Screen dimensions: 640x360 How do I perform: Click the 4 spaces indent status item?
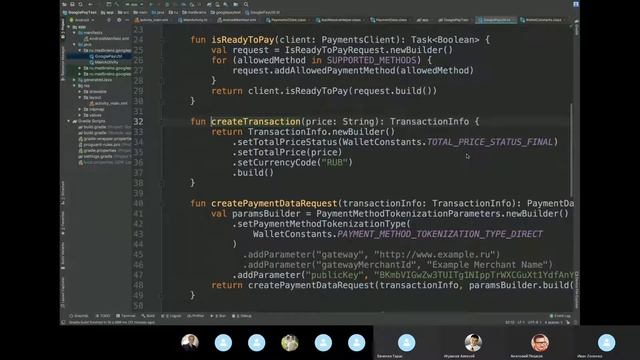[553, 322]
